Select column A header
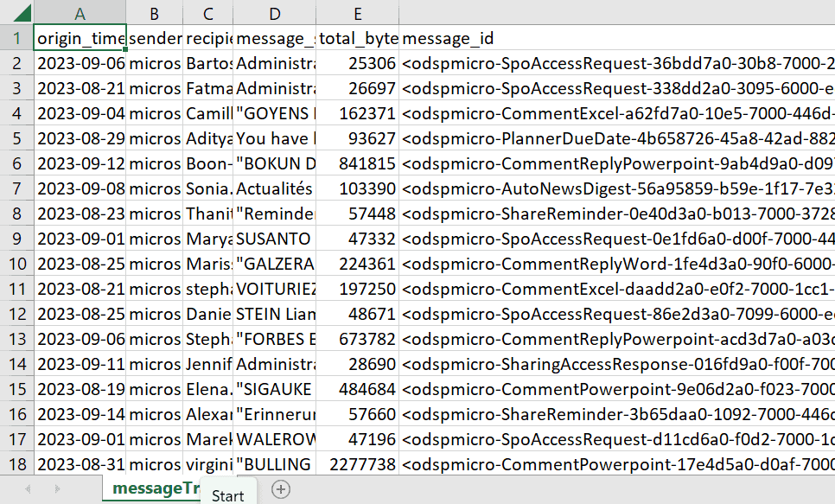This screenshot has width=835, height=504. [80, 15]
